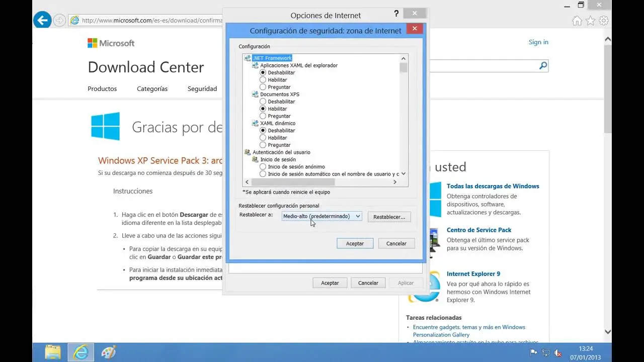Open the IE Tools gear icon

604,21
